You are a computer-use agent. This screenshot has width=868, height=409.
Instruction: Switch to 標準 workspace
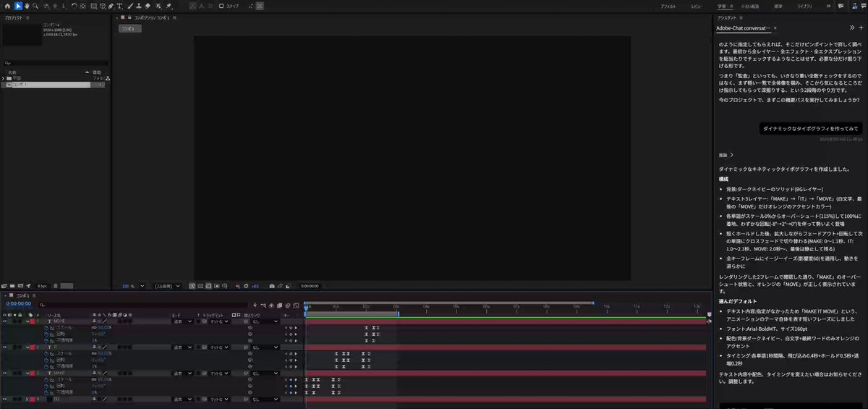point(778,7)
